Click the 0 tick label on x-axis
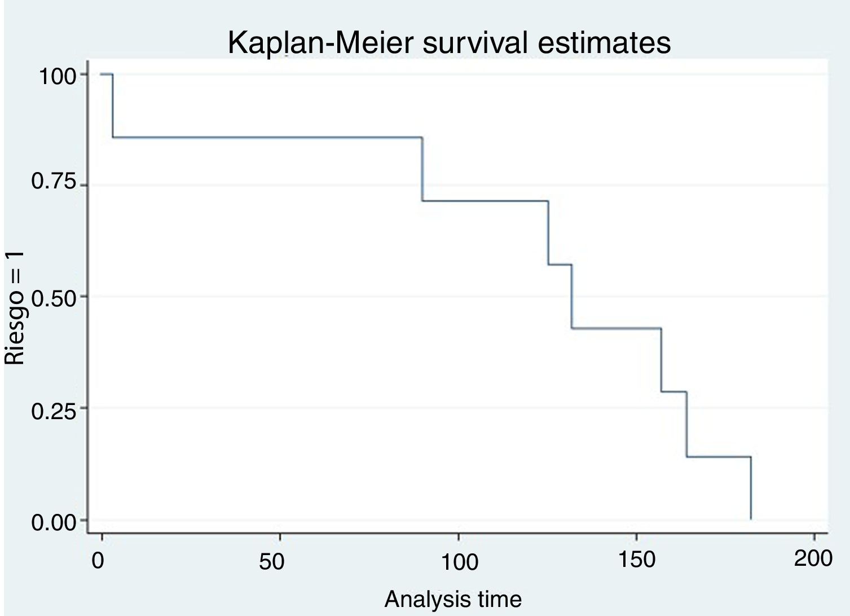The height and width of the screenshot is (616, 850). click(99, 561)
